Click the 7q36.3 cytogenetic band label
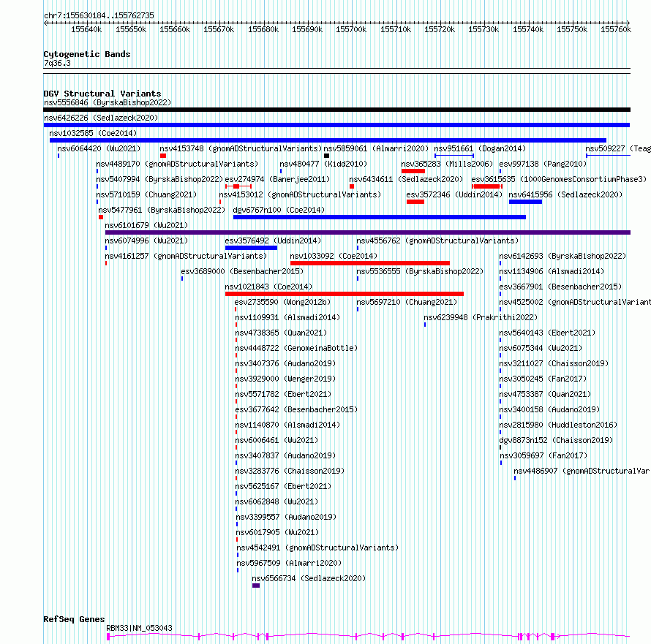This screenshot has height=644, width=651. [x=57, y=63]
